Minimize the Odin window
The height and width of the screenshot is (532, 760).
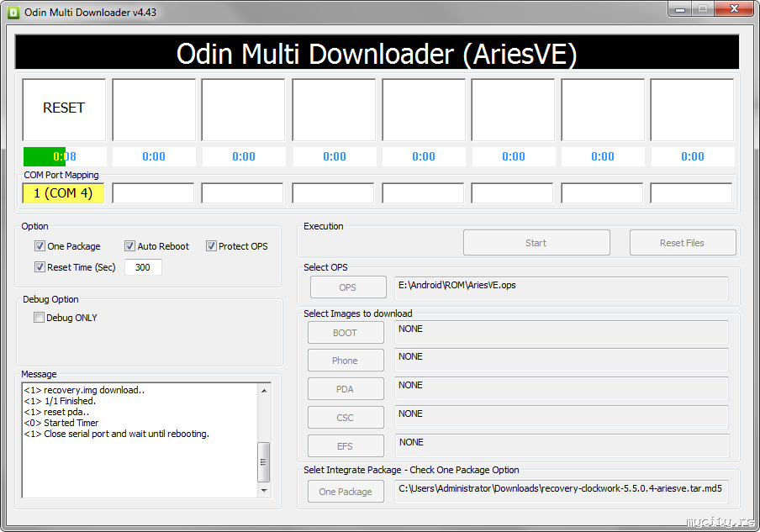[x=679, y=8]
